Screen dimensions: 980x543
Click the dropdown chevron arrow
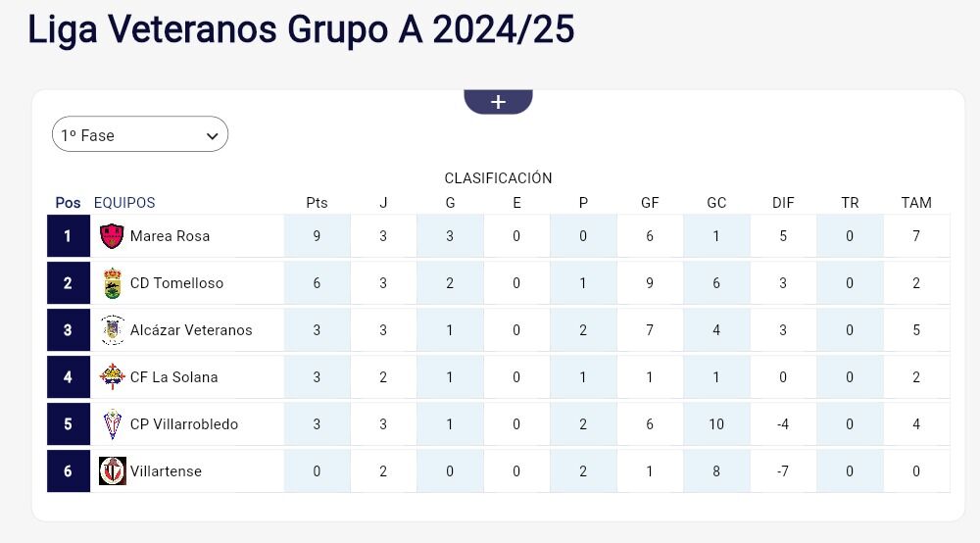coord(212,136)
